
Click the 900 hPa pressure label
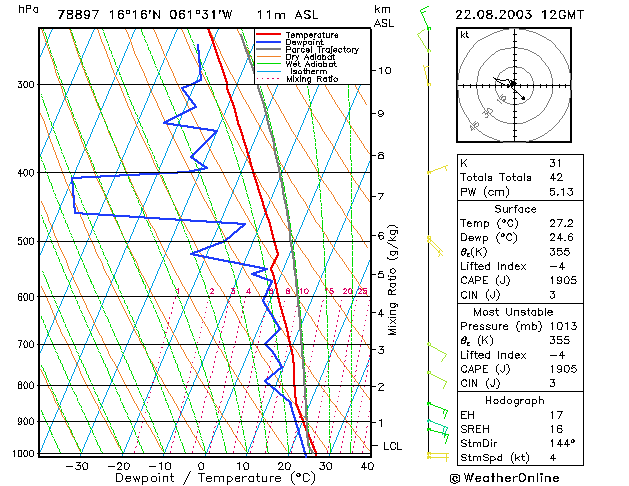pyautogui.click(x=26, y=421)
